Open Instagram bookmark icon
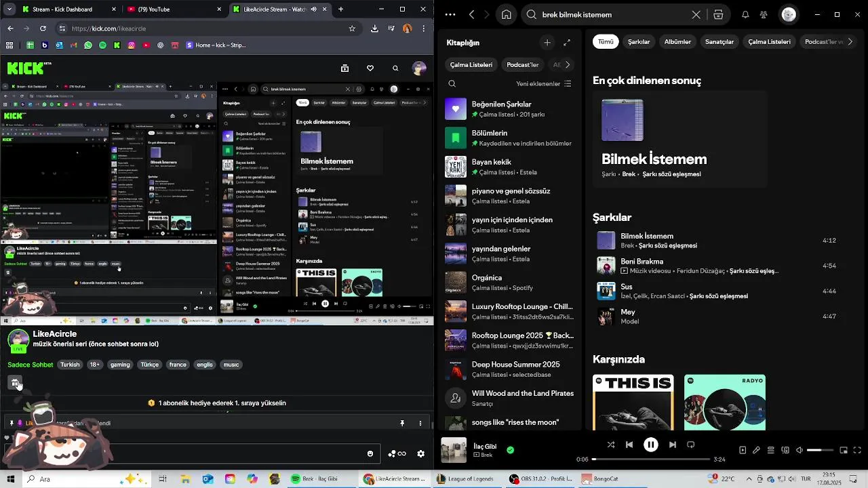The image size is (868, 488). [x=132, y=45]
